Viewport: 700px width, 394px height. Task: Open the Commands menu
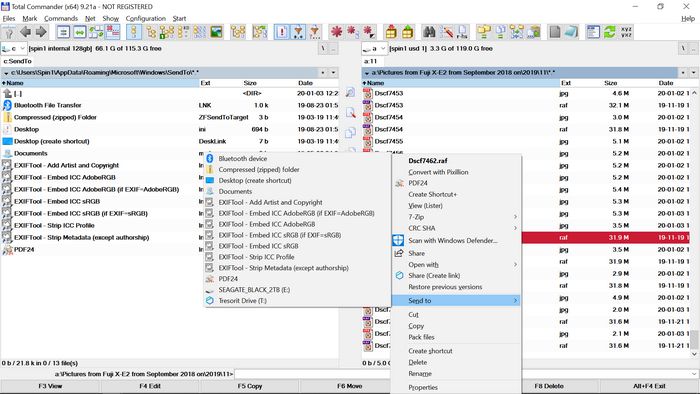(x=61, y=18)
